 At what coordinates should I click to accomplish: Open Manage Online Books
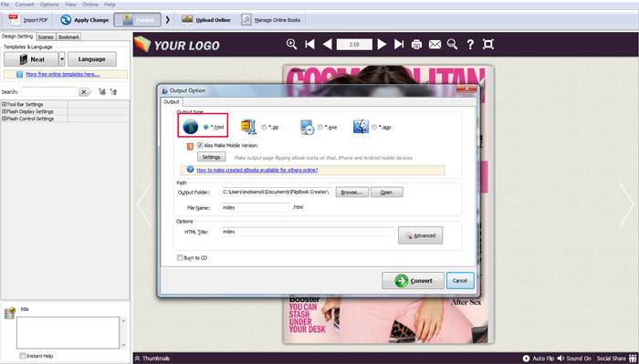point(271,20)
